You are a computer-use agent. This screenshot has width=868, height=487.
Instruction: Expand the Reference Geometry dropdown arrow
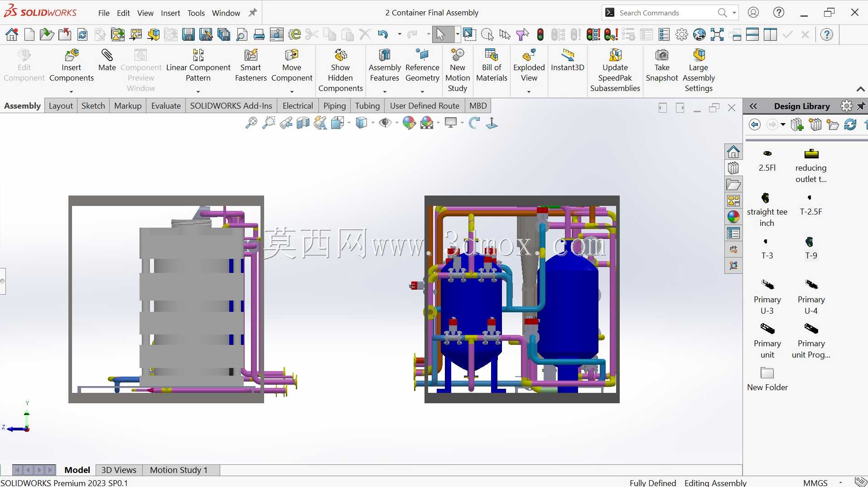(x=422, y=92)
